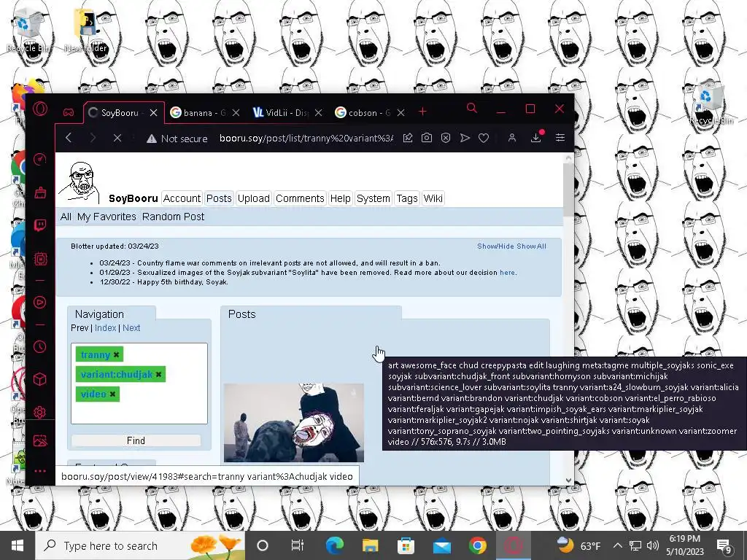Open the Help page
This screenshot has height=560, width=747.
click(340, 198)
